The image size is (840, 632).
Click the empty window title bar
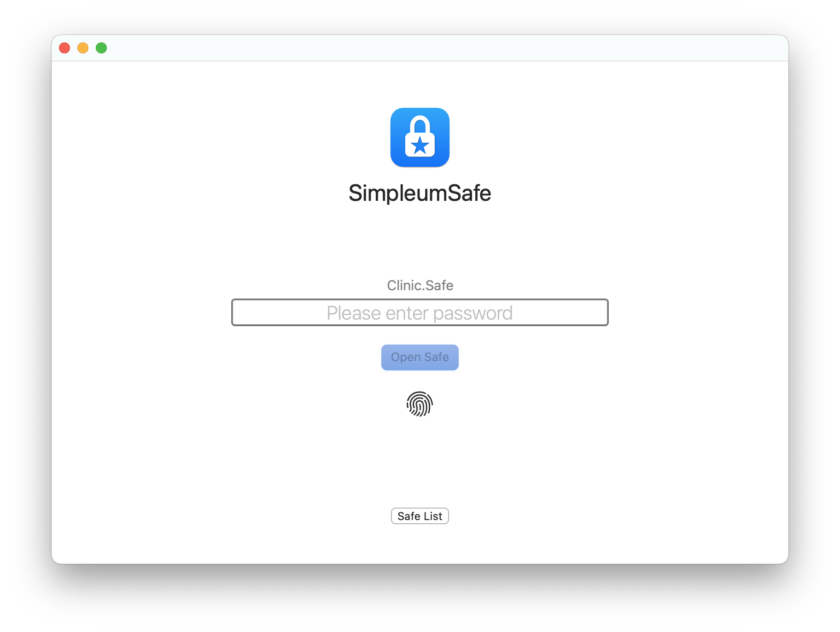[442, 48]
